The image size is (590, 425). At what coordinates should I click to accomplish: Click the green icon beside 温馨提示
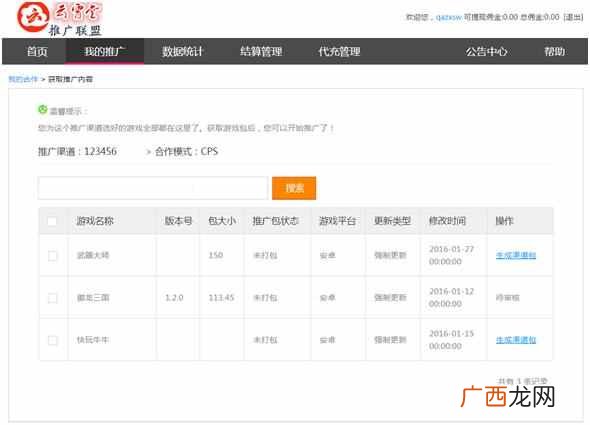pos(43,110)
